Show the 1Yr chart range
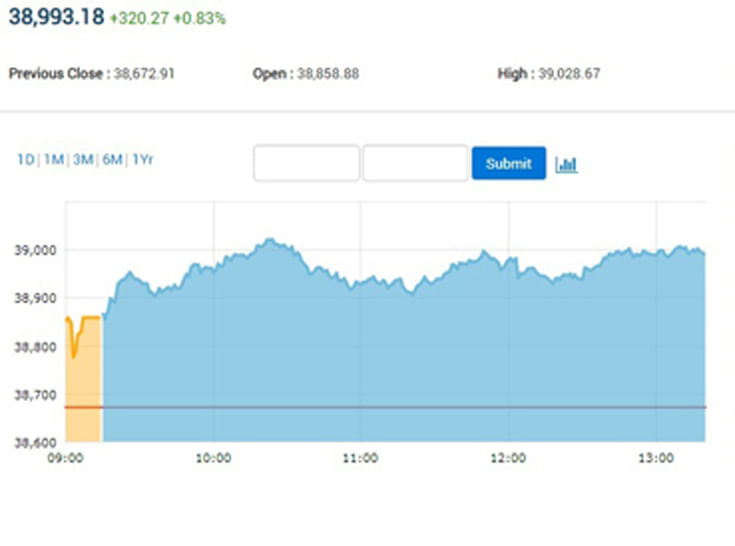 pyautogui.click(x=142, y=160)
